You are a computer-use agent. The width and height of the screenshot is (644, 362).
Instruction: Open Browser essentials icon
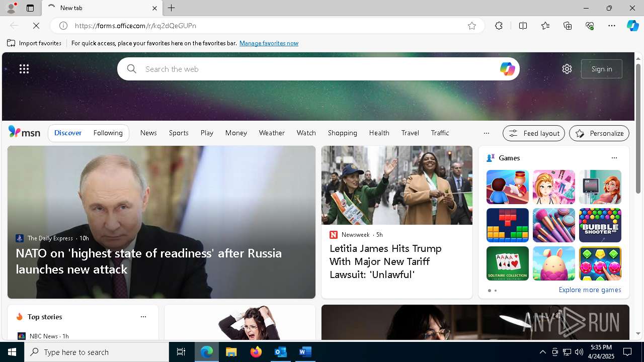click(590, 26)
